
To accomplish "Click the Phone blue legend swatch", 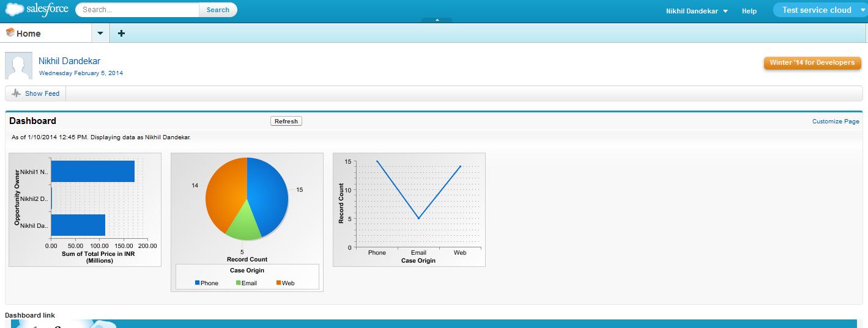I will tap(197, 283).
